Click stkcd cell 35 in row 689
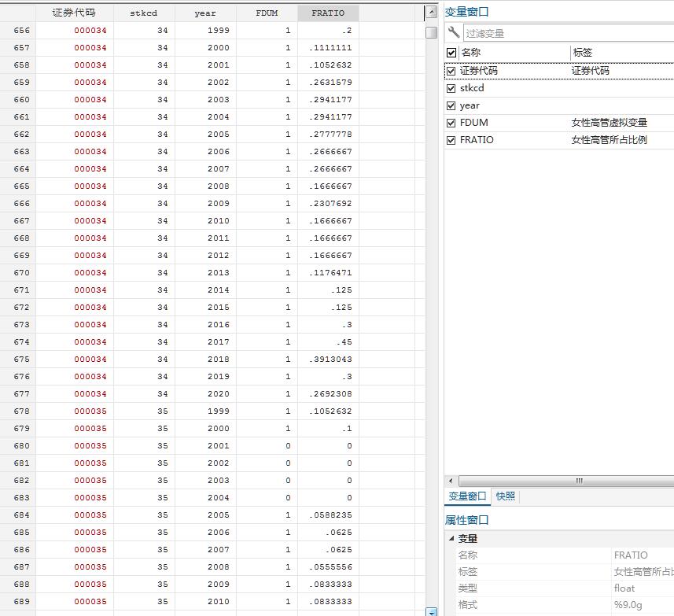Screen dimensions: 674x616 (x=144, y=601)
